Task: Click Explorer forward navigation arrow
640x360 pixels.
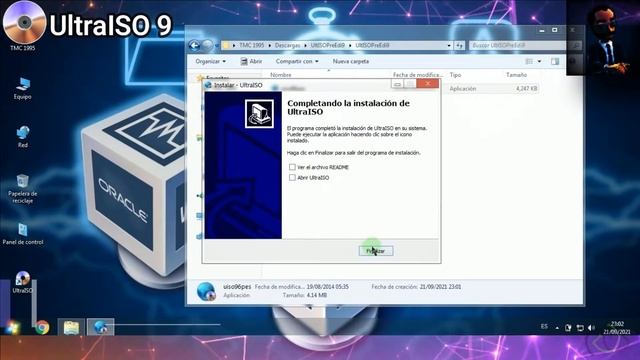Action: [x=207, y=45]
